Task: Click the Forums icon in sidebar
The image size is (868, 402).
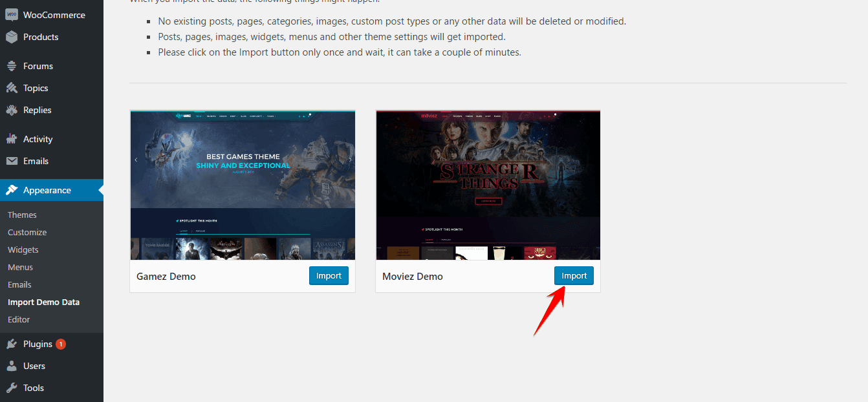Action: [x=12, y=66]
